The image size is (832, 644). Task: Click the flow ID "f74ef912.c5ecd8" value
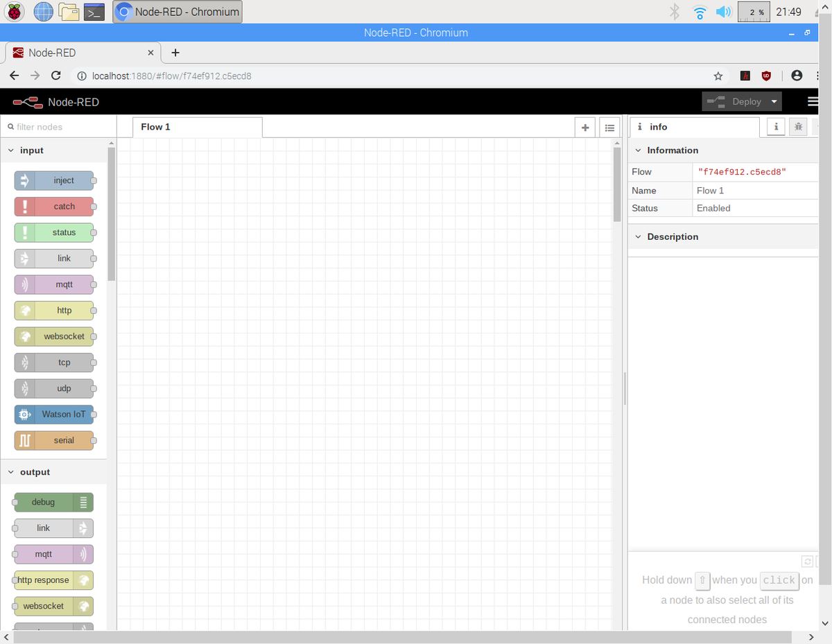tap(742, 171)
